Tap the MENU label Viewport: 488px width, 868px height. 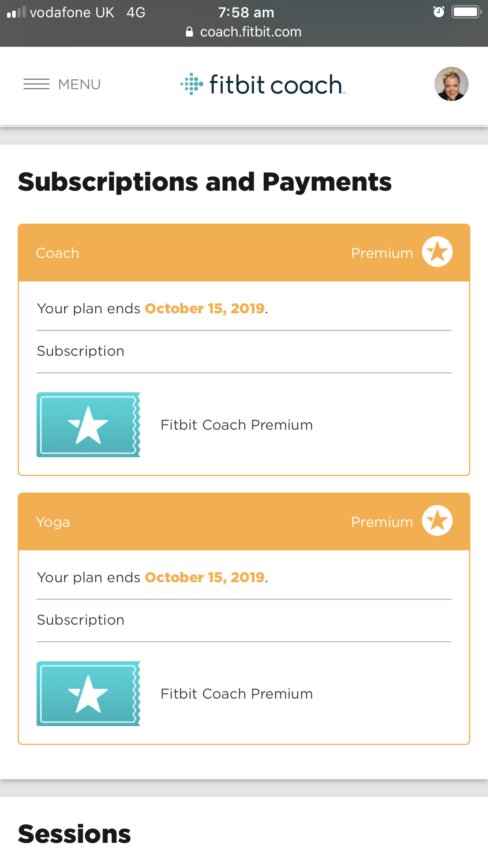pyautogui.click(x=79, y=85)
